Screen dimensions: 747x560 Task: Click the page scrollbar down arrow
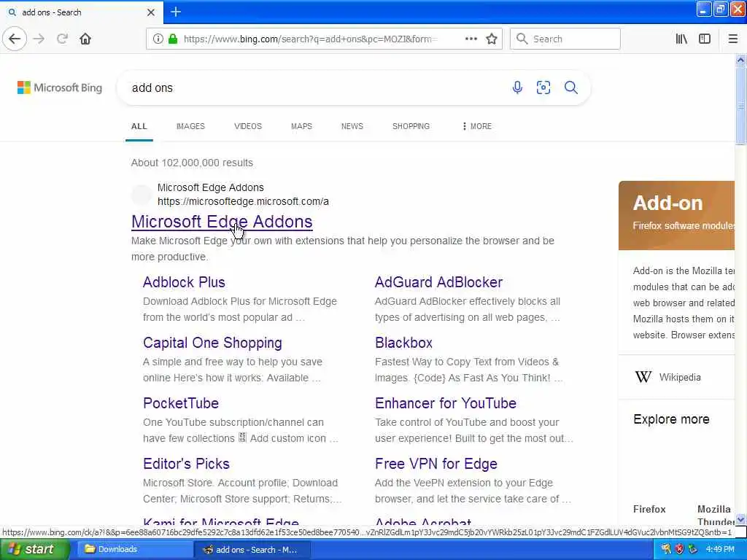(740, 519)
